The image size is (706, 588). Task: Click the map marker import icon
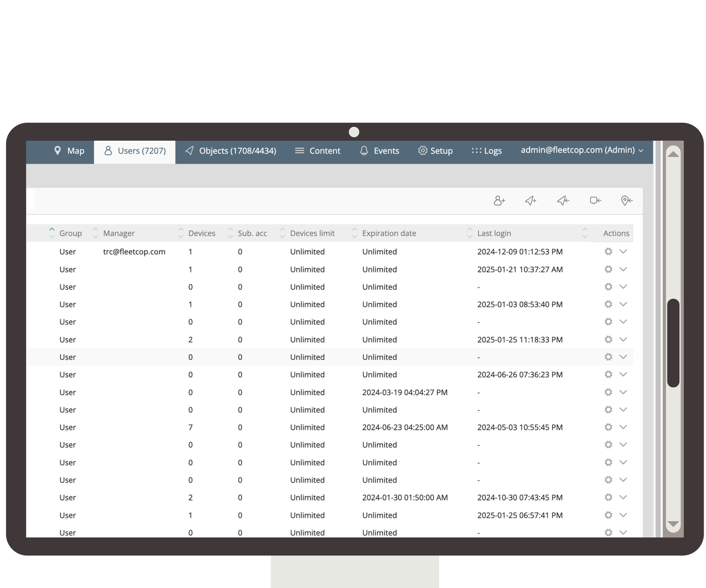pos(626,201)
